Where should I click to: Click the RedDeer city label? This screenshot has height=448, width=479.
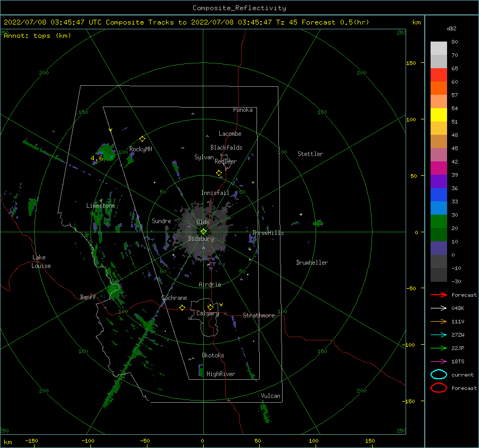226,161
